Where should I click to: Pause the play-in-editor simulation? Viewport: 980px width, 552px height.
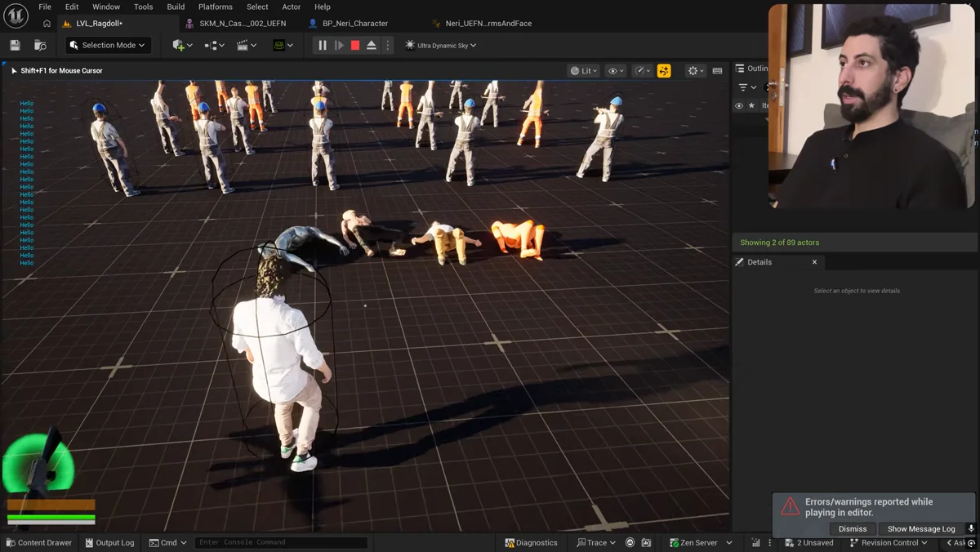point(323,46)
